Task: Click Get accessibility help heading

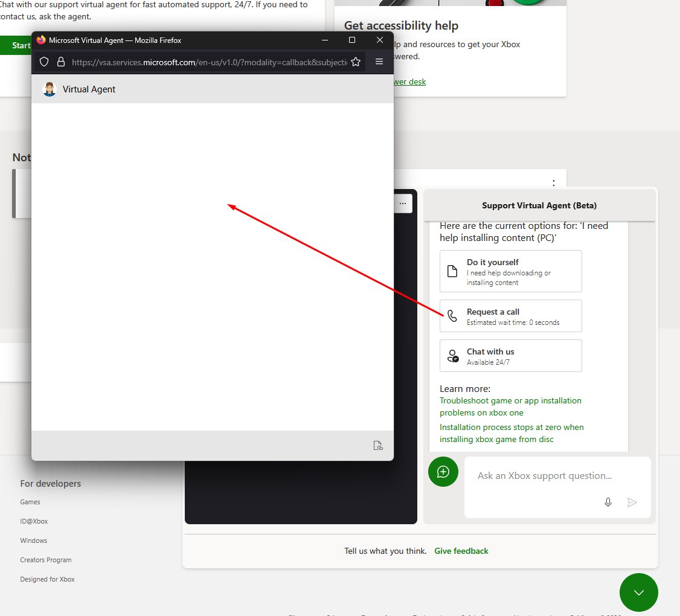Action: pos(401,25)
